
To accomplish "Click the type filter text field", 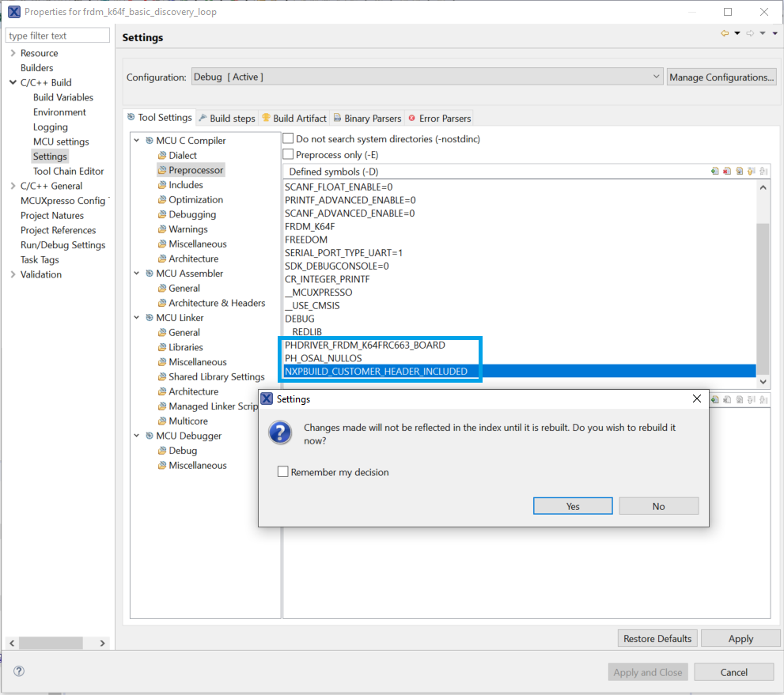I will tap(57, 36).
